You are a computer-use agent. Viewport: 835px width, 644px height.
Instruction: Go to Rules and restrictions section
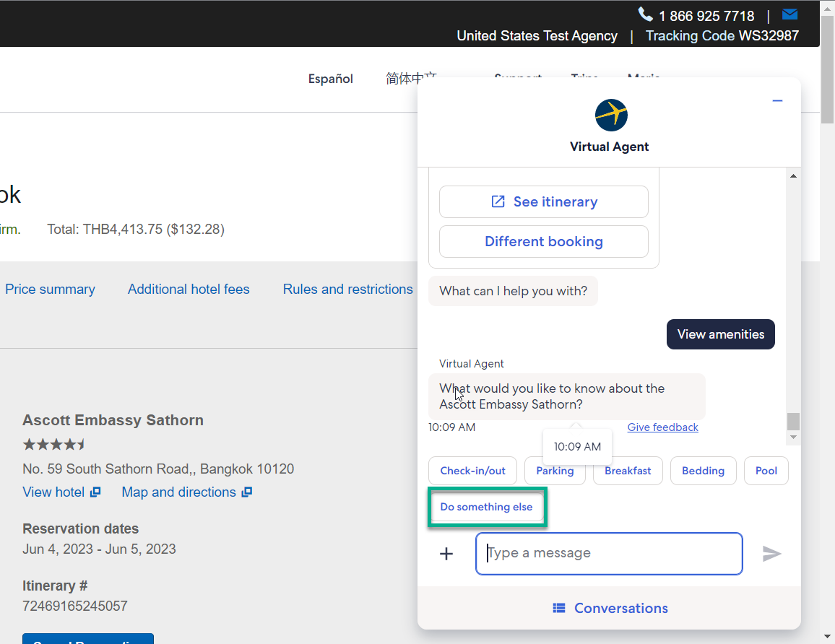(347, 289)
